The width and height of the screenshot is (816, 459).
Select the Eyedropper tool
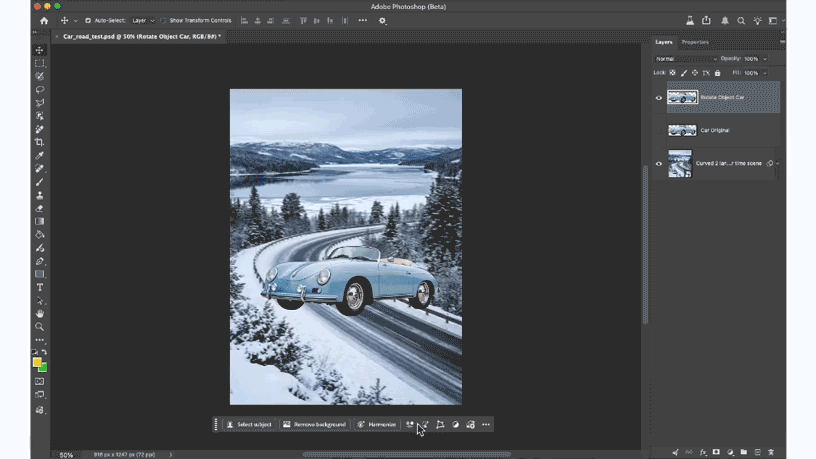[x=40, y=155]
